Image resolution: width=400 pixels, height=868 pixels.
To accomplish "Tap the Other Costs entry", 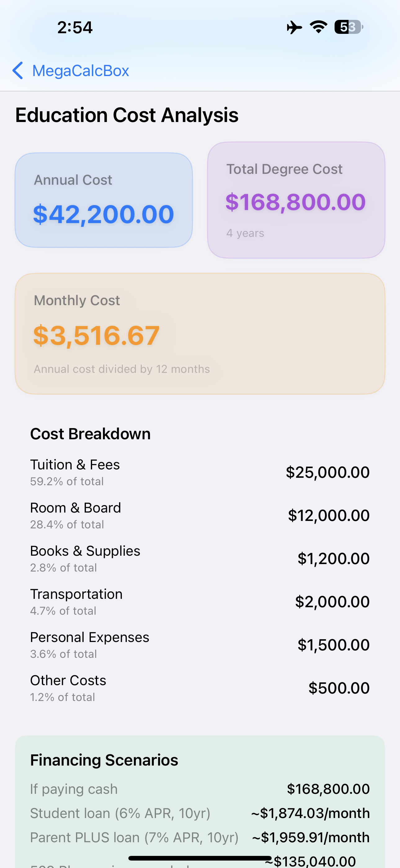I will pos(200,688).
